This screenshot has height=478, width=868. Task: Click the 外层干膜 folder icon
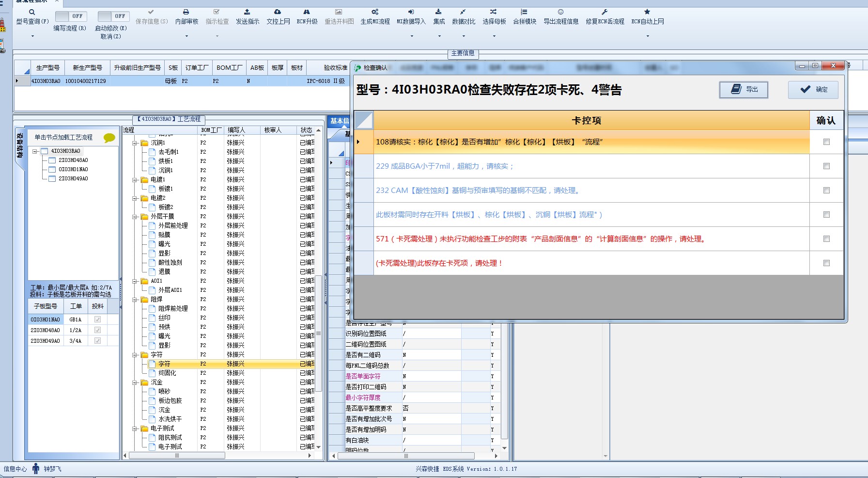(144, 217)
